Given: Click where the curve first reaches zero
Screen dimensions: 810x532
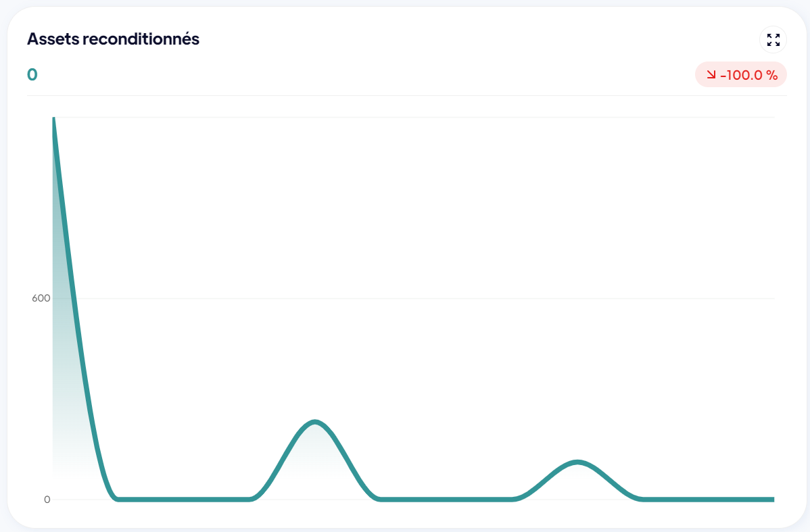Looking at the screenshot, I should pyautogui.click(x=118, y=500).
